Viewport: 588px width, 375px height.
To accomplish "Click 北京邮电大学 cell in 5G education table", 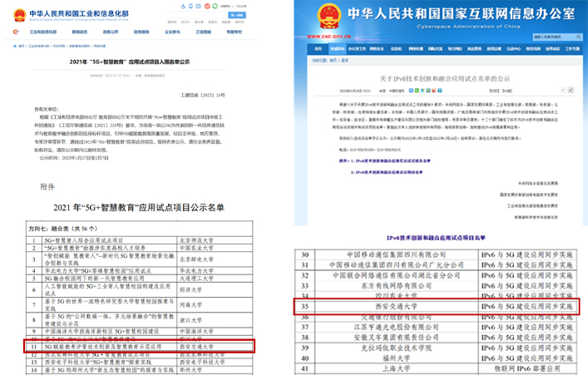I will (x=196, y=259).
